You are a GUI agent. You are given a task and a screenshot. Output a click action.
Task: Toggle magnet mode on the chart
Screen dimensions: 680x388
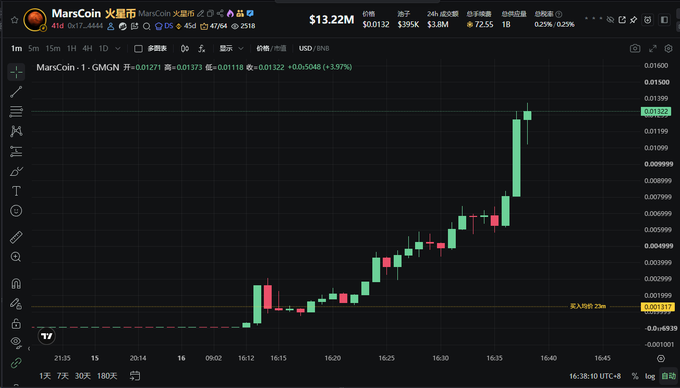click(x=16, y=284)
